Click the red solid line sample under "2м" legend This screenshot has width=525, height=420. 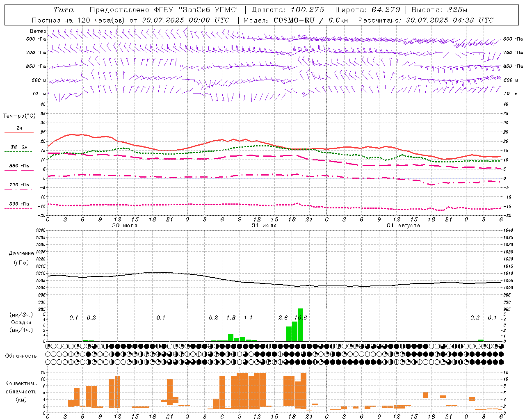tap(19, 133)
